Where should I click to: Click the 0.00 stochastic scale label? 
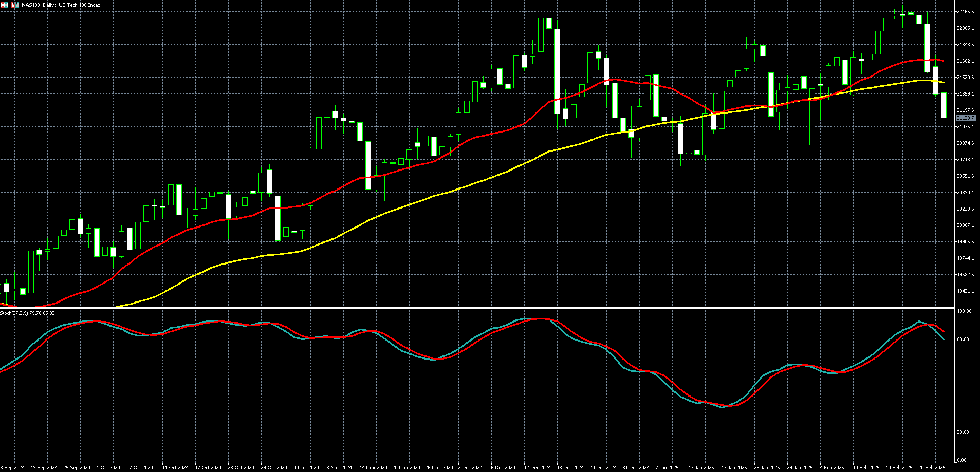963,460
